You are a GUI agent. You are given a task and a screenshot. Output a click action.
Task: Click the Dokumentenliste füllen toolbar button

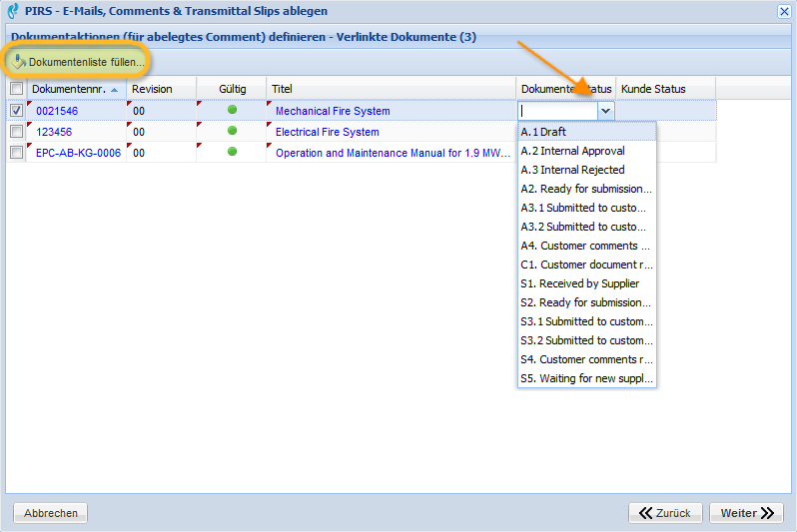tap(79, 62)
